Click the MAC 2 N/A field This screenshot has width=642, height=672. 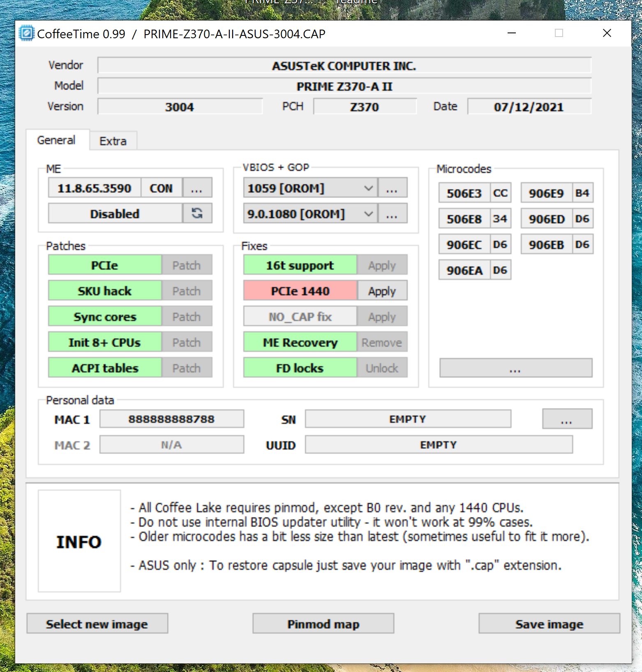tap(172, 445)
